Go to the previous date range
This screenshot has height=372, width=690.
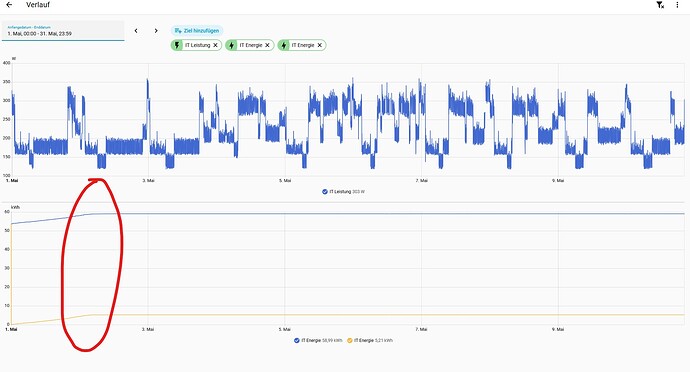pos(136,31)
